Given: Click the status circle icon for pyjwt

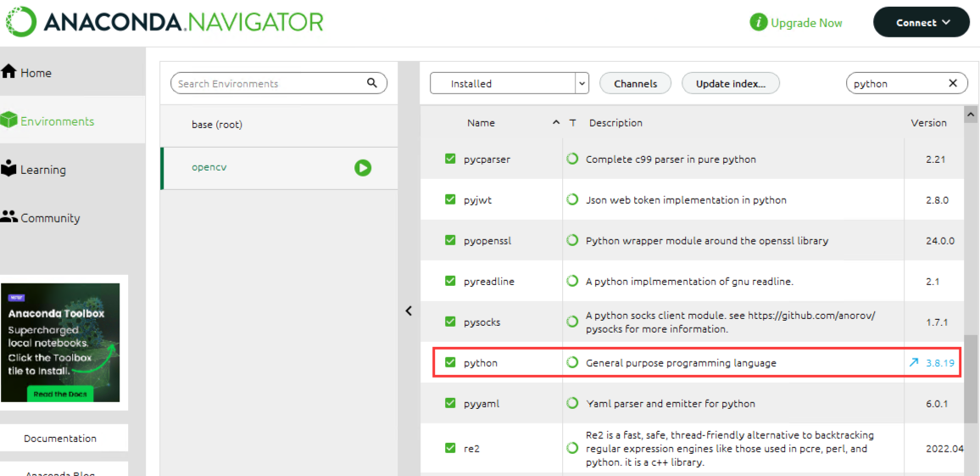Looking at the screenshot, I should click(573, 200).
